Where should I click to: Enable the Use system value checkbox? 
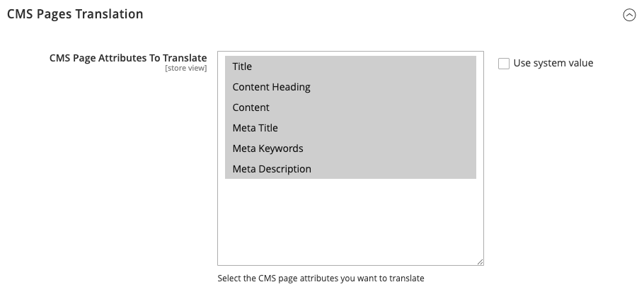[504, 64]
